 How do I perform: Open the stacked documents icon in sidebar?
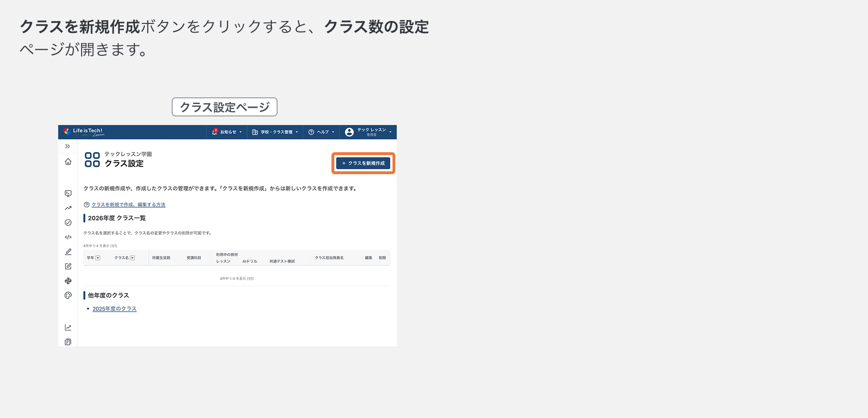pos(68,342)
